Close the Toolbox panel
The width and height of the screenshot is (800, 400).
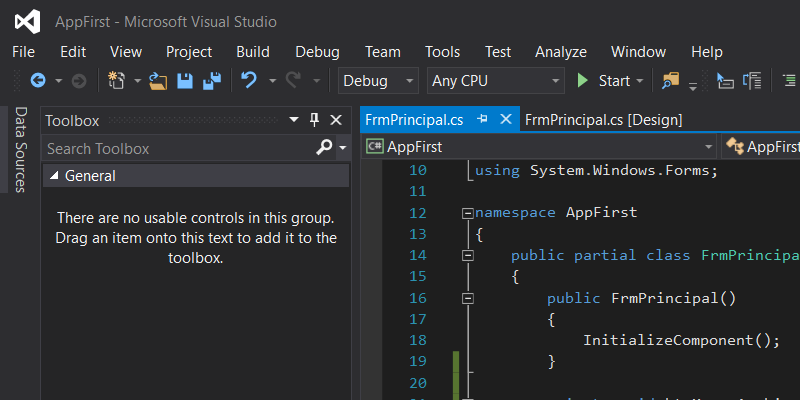(x=335, y=120)
